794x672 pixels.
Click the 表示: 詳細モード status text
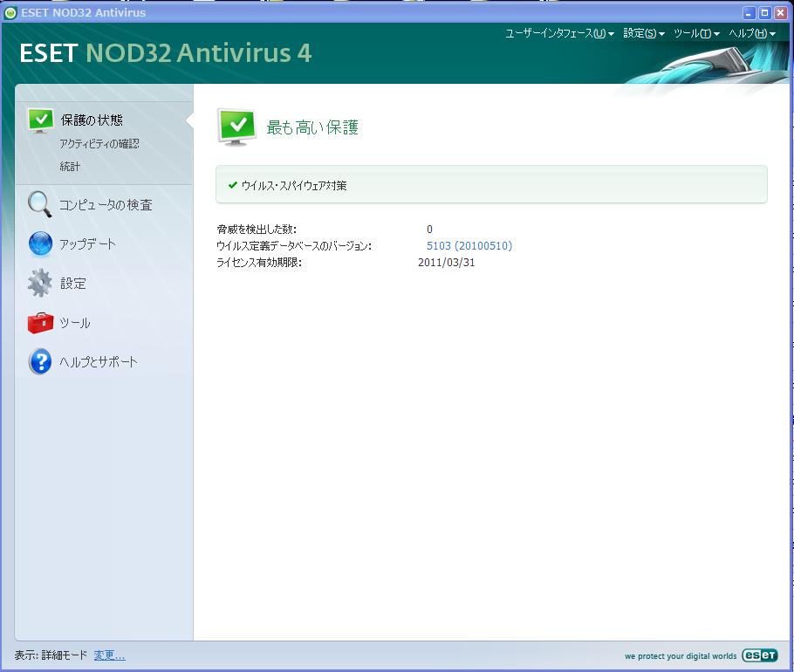point(51,655)
